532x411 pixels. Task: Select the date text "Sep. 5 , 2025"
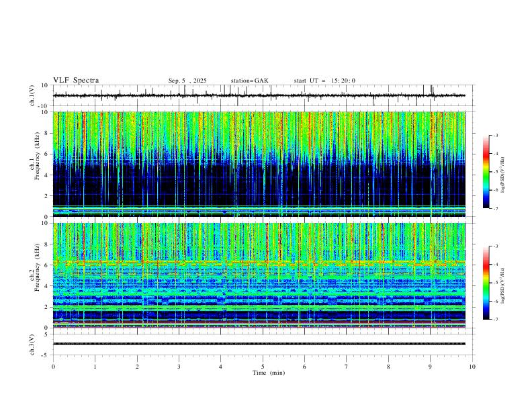[x=187, y=81]
